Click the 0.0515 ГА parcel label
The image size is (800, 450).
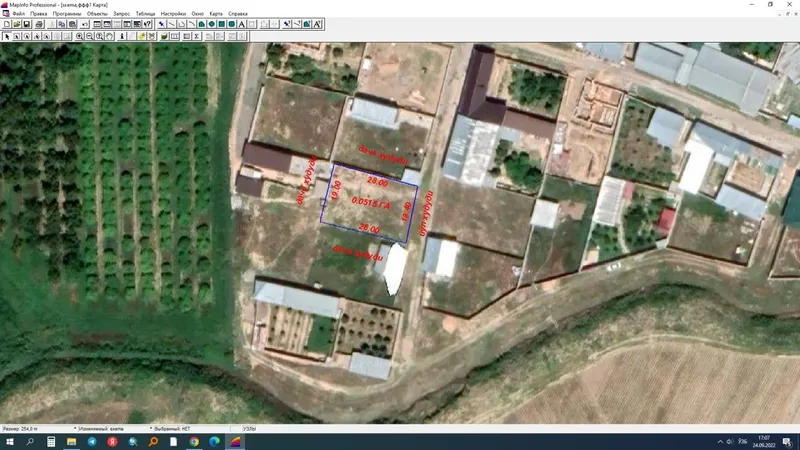click(x=371, y=203)
